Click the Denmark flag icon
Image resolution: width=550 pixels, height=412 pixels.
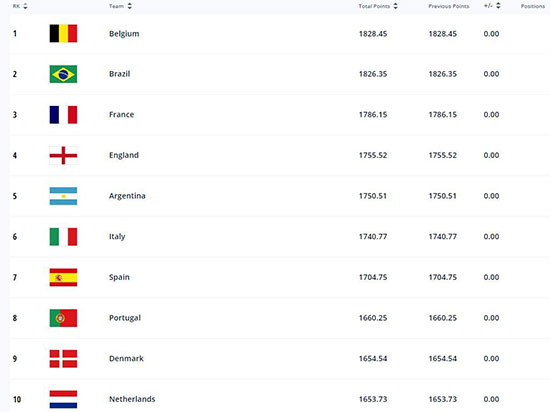(x=63, y=359)
